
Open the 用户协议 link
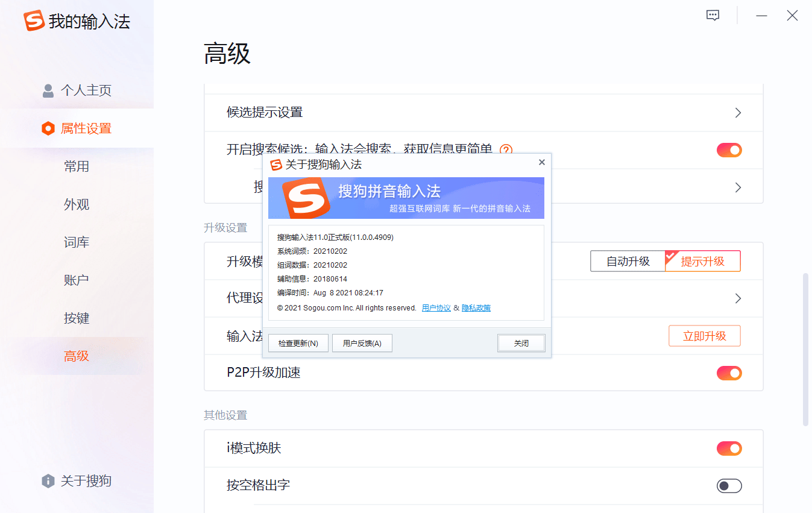(x=436, y=307)
